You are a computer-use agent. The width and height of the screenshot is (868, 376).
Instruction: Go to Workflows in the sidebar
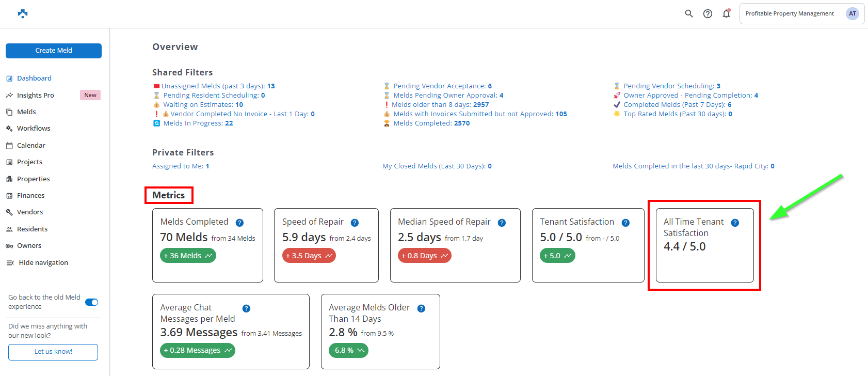[34, 129]
